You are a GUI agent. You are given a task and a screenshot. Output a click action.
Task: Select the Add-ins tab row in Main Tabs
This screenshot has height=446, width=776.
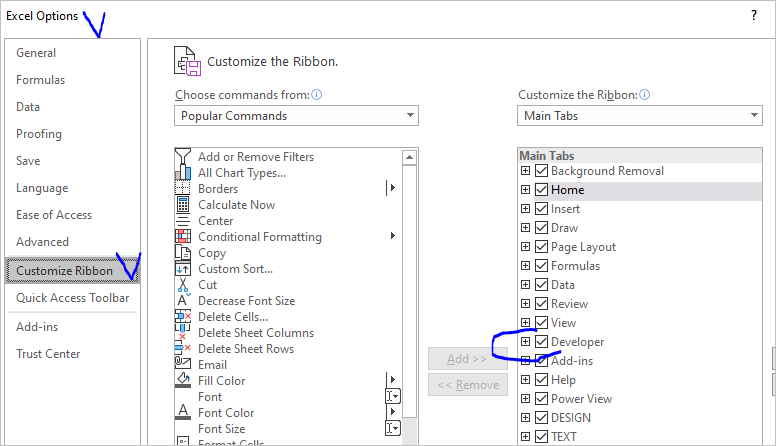[x=640, y=361]
